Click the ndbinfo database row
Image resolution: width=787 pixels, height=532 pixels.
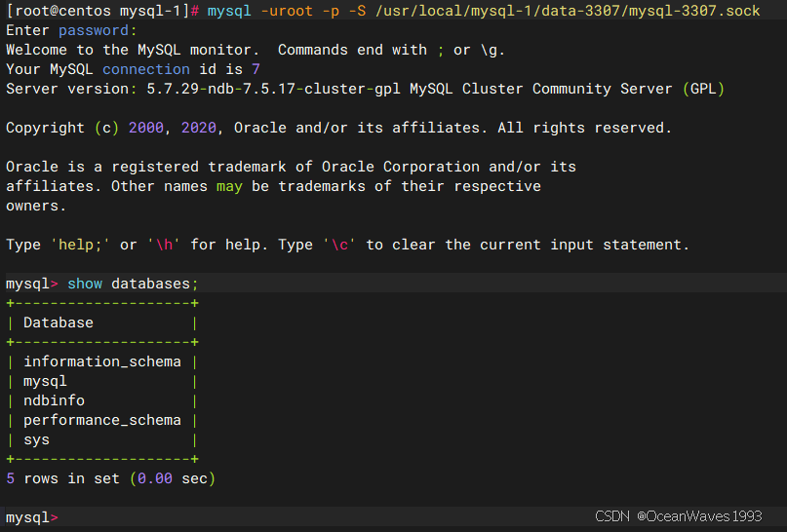point(101,400)
